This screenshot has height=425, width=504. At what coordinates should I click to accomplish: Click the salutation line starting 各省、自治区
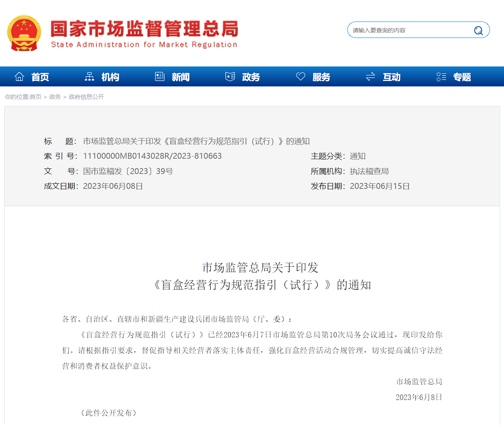point(177,319)
